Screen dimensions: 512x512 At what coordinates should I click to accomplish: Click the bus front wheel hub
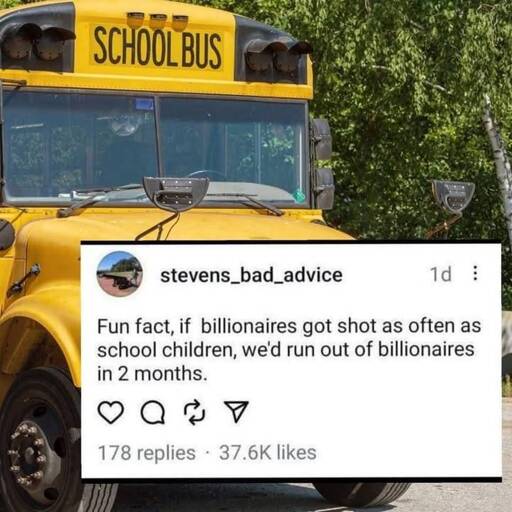[27, 450]
